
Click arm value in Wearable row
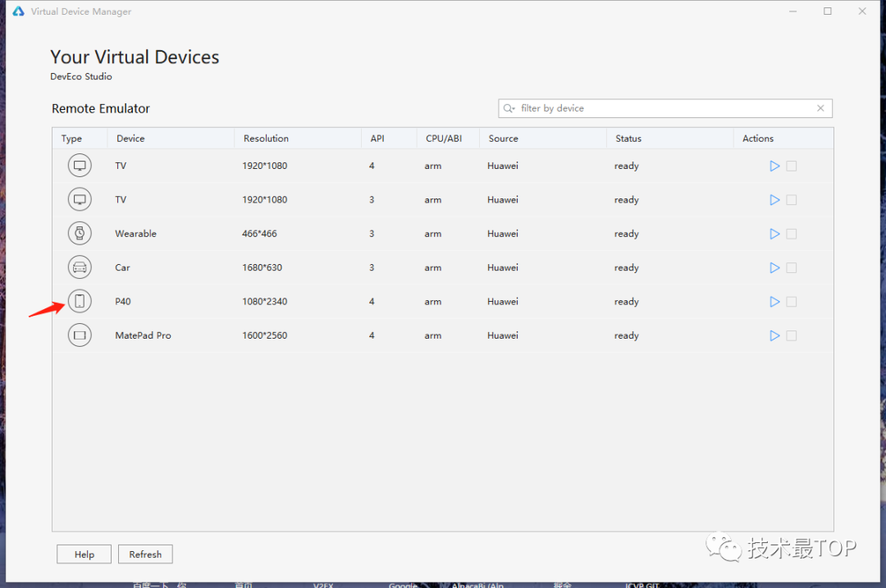[433, 234]
